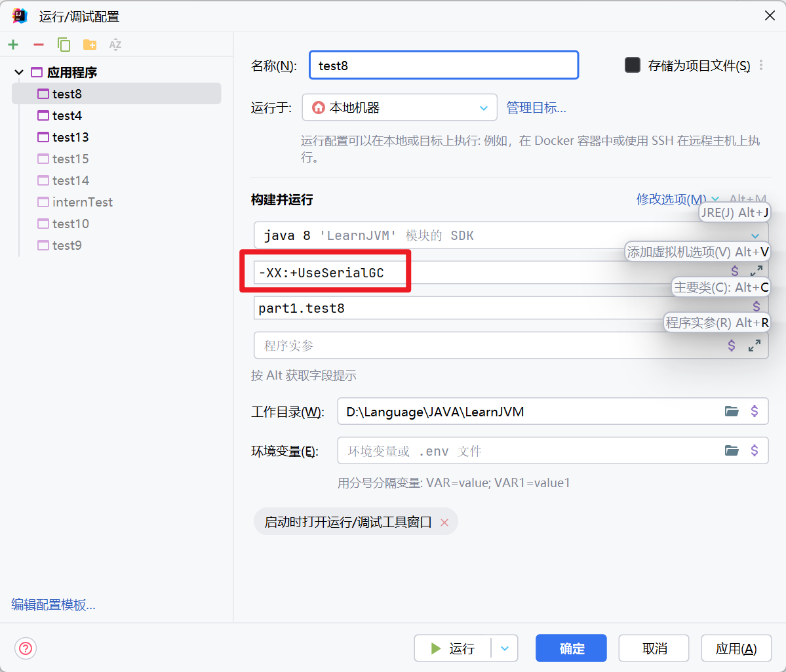786x672 pixels.
Task: Click the sort configurations alphabetically icon
Action: [115, 45]
